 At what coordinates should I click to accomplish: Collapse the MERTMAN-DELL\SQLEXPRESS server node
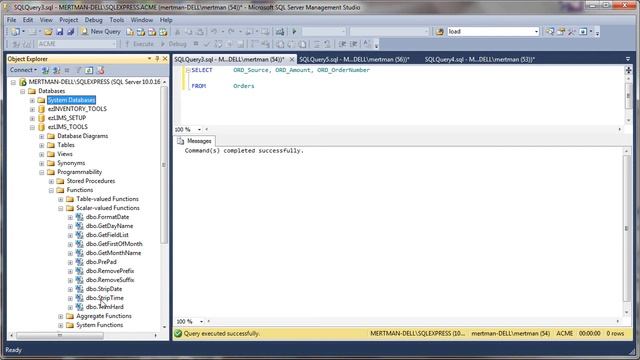[x=13, y=82]
